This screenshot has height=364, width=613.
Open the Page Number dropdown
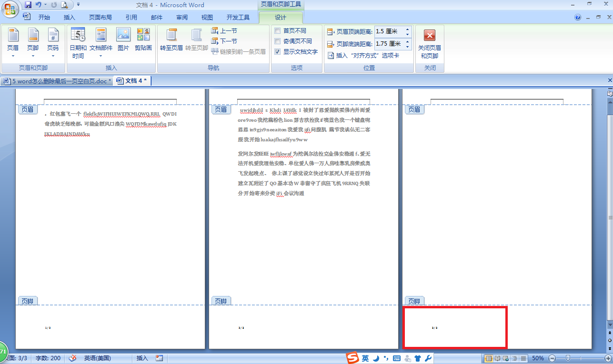pos(53,42)
